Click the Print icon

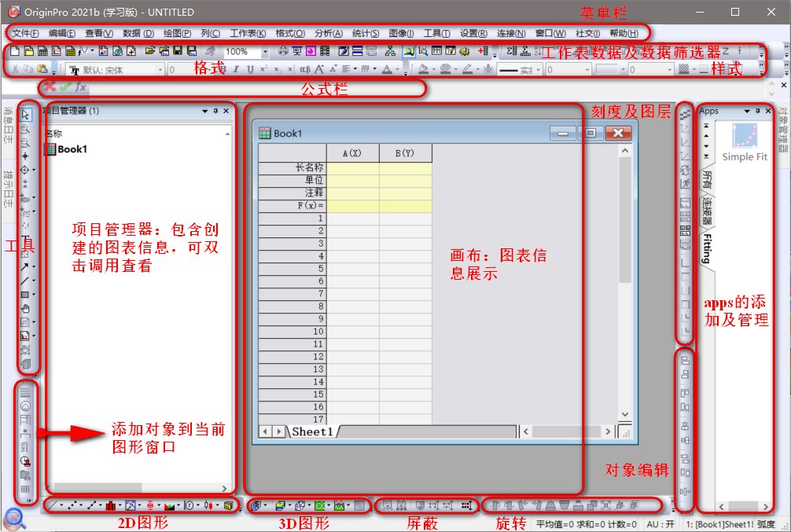click(283, 51)
